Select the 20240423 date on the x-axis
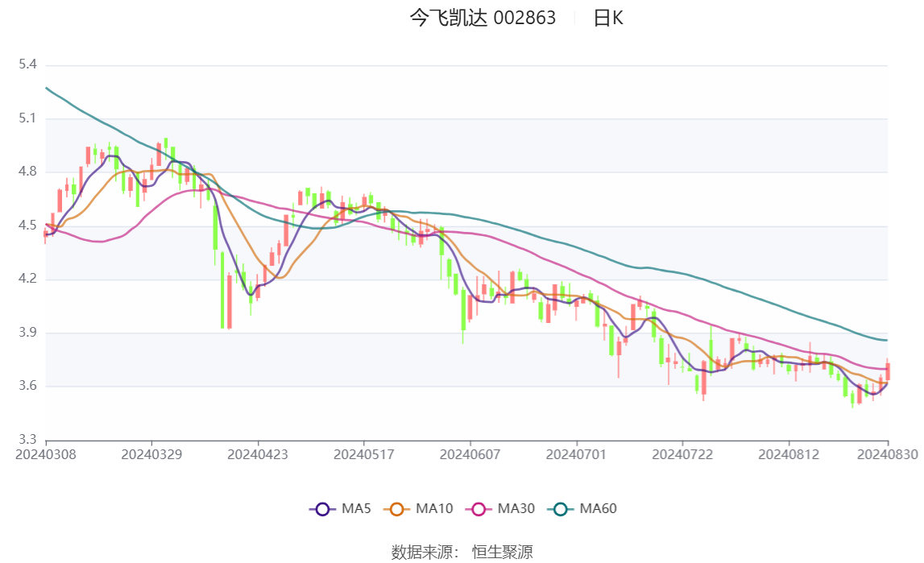The image size is (924, 563). [x=258, y=455]
